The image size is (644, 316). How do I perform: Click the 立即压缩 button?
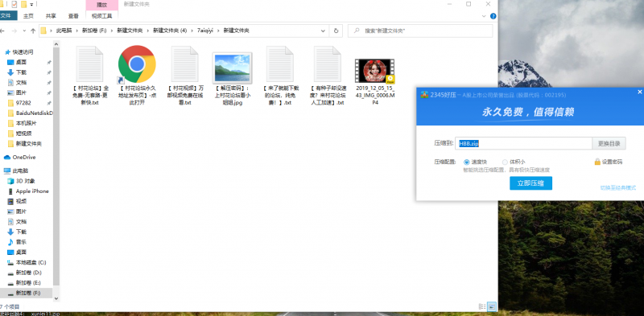[x=530, y=183]
